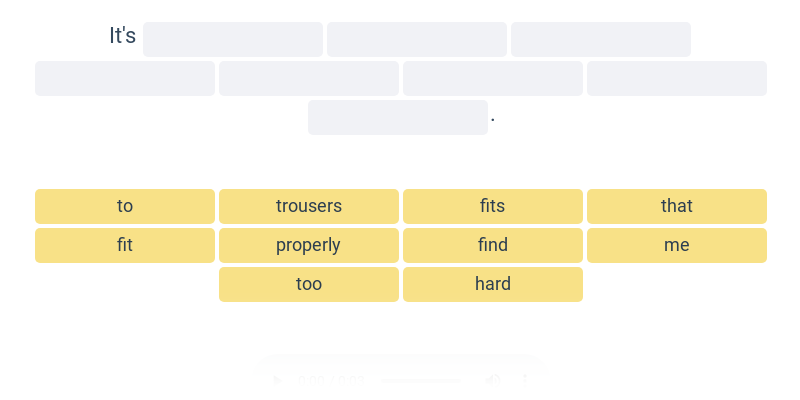The width and height of the screenshot is (800, 400).
Task: Play the audio clip
Action: [277, 380]
